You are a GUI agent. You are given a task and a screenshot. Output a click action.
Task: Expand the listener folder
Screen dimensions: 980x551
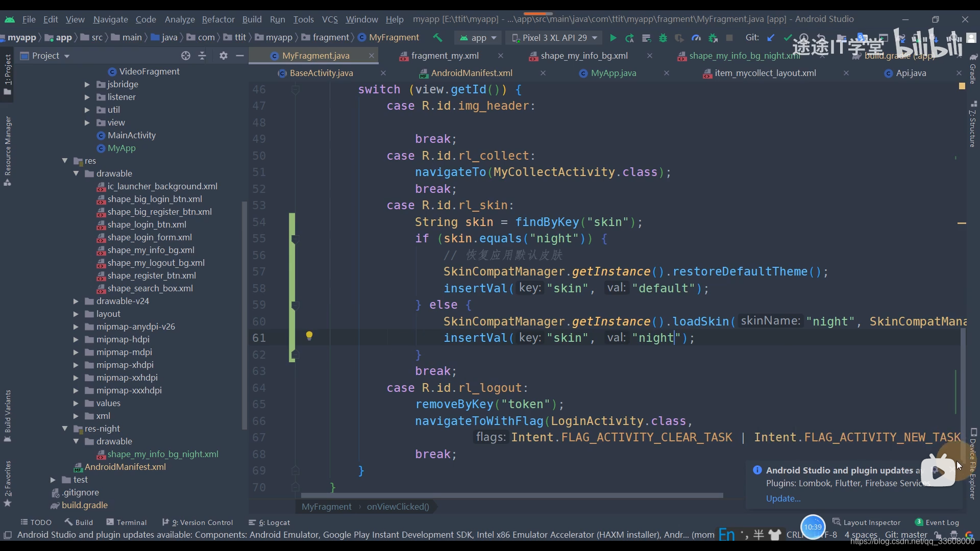click(87, 97)
